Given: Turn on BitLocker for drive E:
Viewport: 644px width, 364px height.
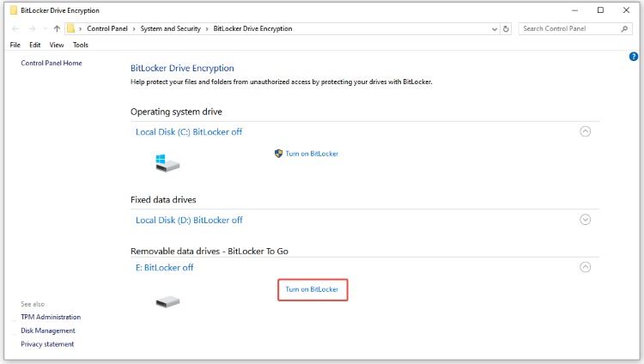Looking at the screenshot, I should [x=313, y=289].
